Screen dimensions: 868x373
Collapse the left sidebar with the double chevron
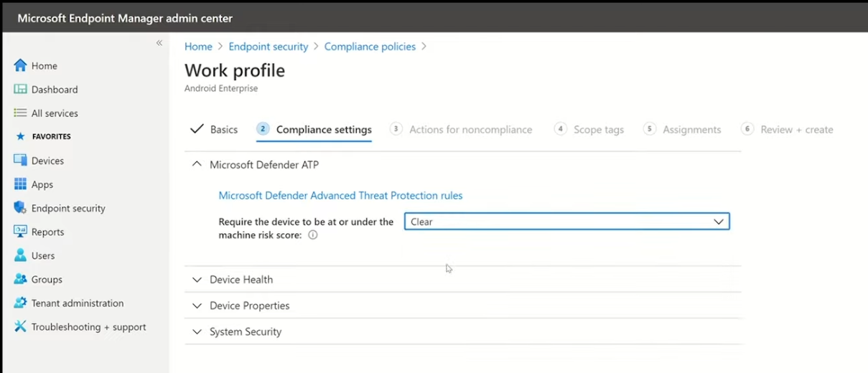coord(159,43)
